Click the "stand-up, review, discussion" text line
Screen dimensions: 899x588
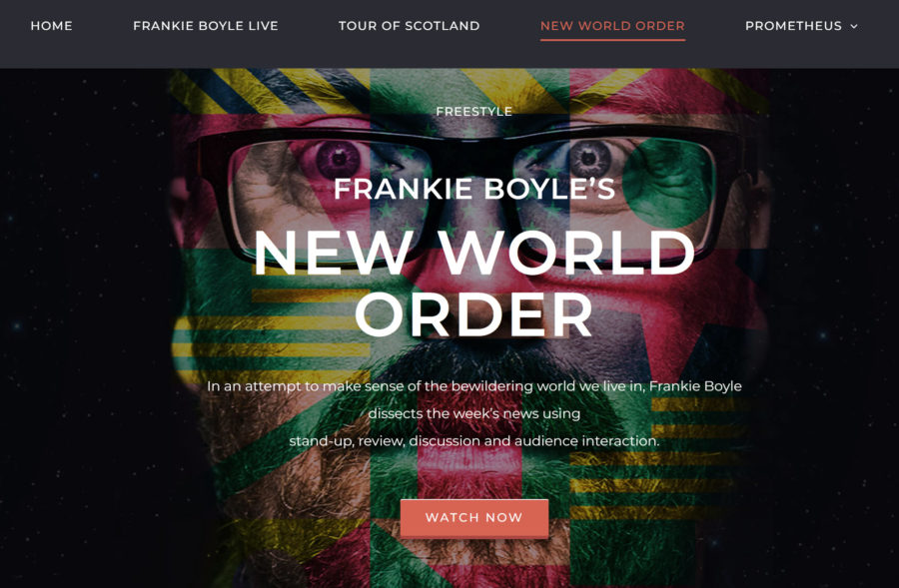tap(474, 440)
